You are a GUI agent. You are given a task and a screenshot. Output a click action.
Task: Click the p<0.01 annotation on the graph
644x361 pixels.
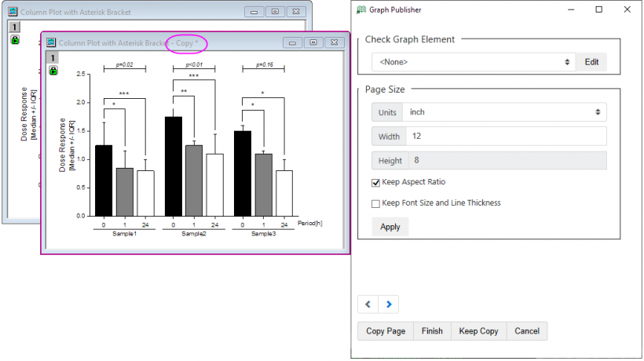[x=194, y=65]
